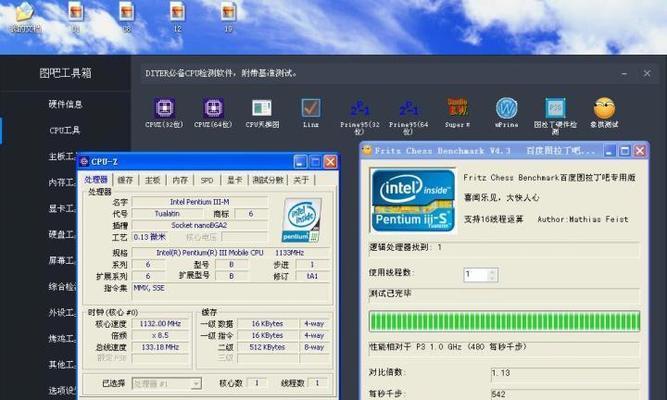Close the Fritz Chess Benchmark window
The width and height of the screenshot is (667, 400).
click(x=640, y=151)
